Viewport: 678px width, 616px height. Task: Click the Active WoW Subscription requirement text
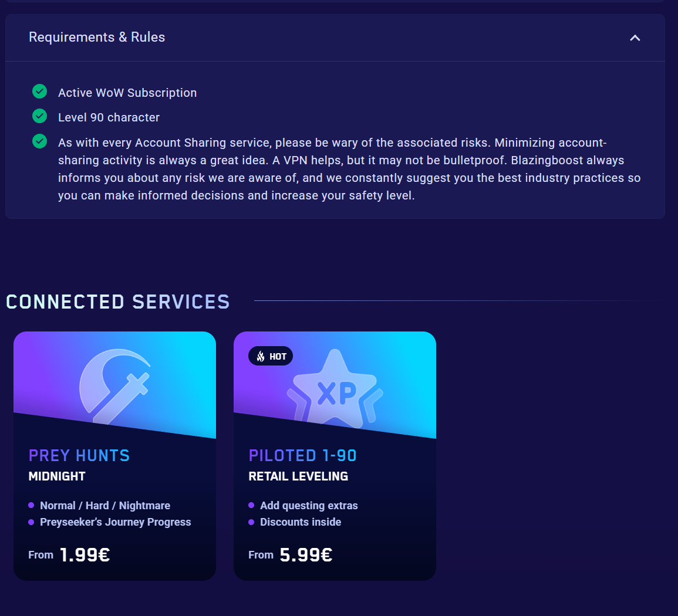(127, 93)
